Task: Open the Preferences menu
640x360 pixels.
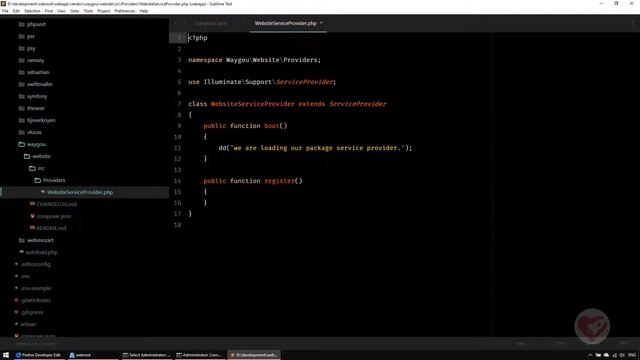Action: (x=124, y=11)
